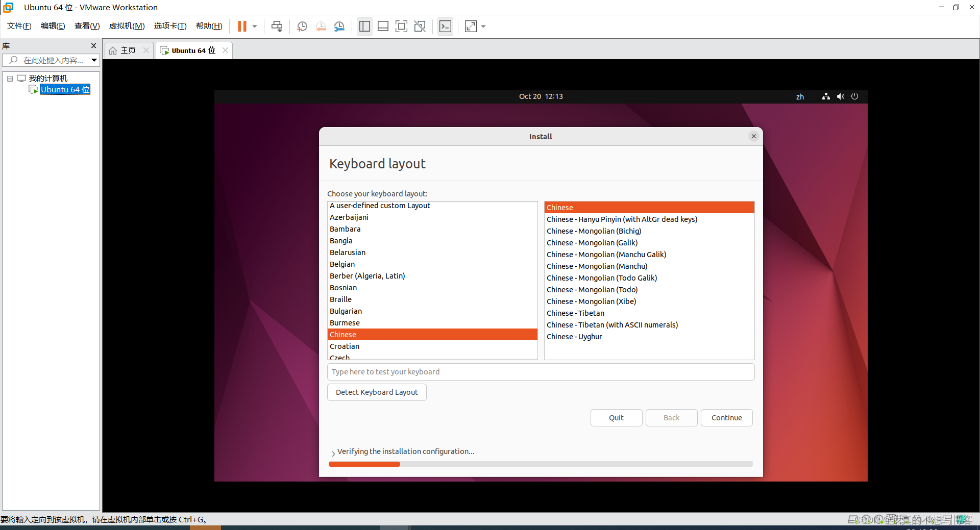Click the Continue button
The image size is (980, 530).
pos(727,418)
